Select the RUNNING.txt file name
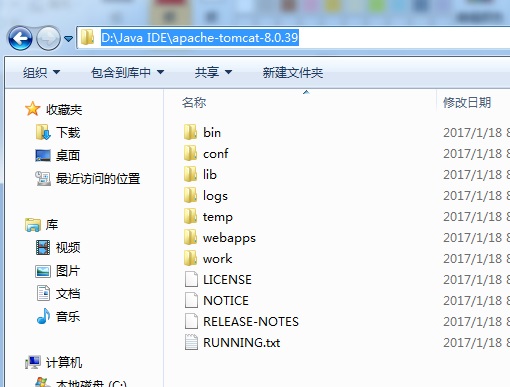The height and width of the screenshot is (387, 510). pos(242,343)
